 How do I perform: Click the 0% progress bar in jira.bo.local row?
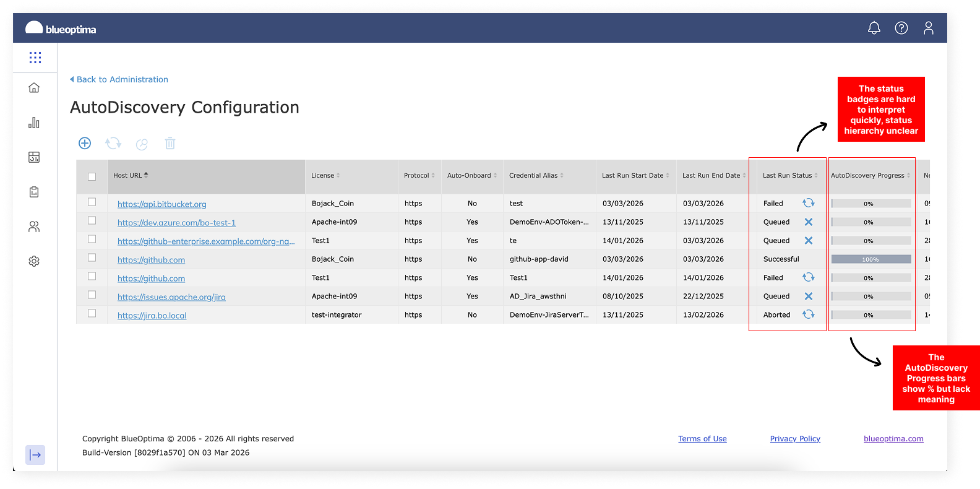pos(871,314)
